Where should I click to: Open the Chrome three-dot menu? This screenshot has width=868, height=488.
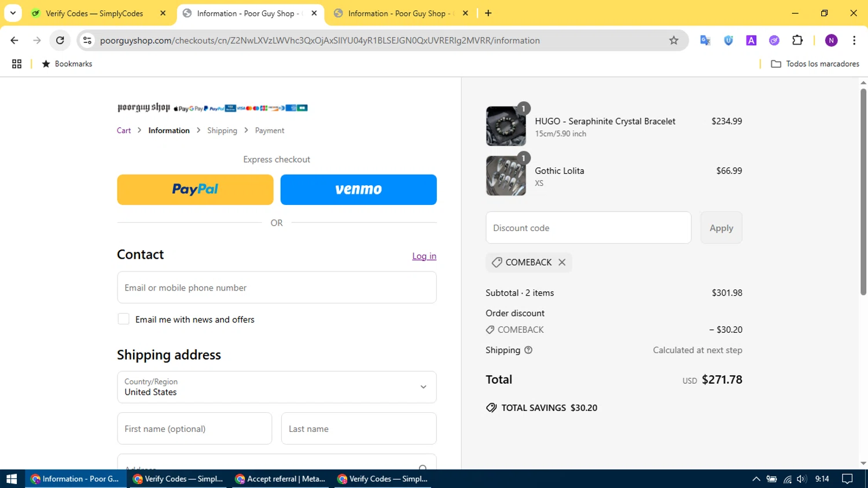point(854,41)
